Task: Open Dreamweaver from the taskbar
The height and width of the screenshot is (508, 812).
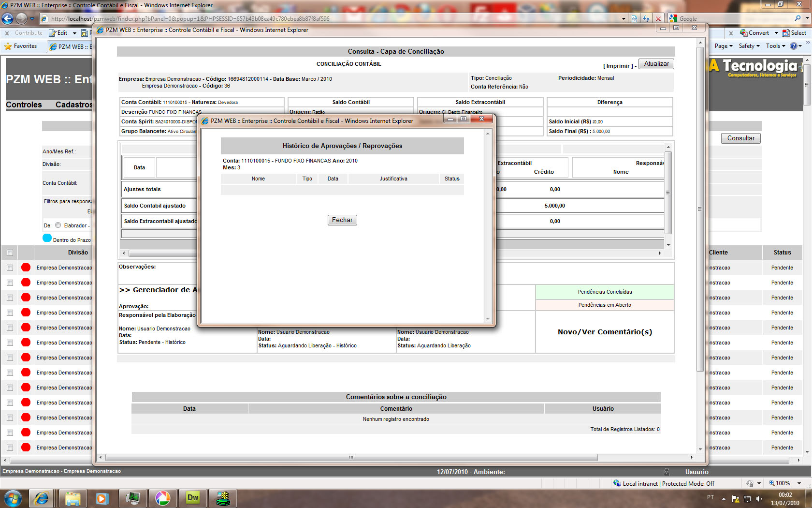Action: (193, 498)
